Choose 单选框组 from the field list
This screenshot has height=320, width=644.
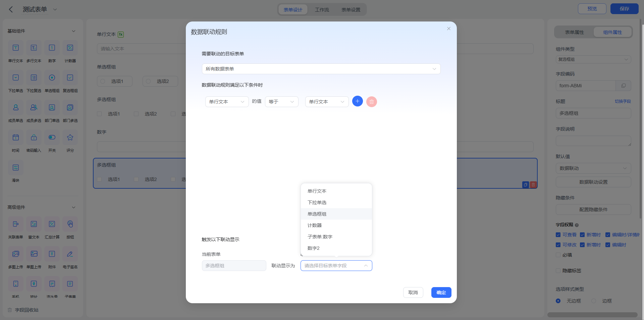(x=336, y=214)
